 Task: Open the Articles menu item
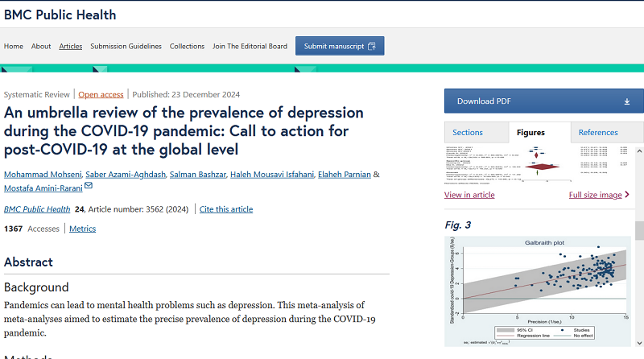click(71, 46)
